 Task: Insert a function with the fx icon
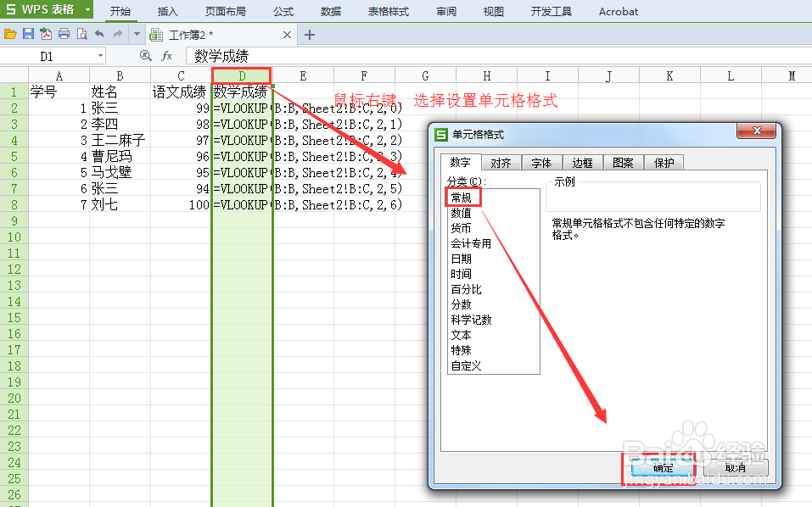168,56
